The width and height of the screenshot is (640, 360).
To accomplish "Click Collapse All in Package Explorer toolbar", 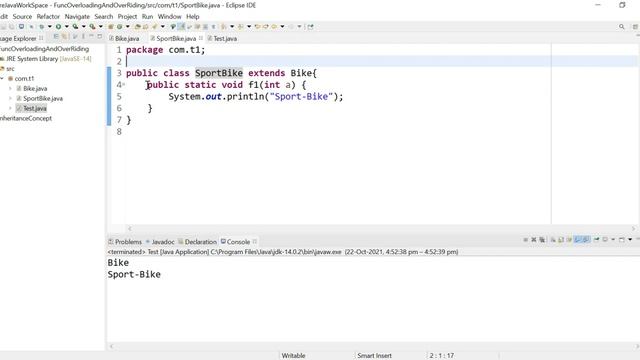I will click(x=56, y=37).
